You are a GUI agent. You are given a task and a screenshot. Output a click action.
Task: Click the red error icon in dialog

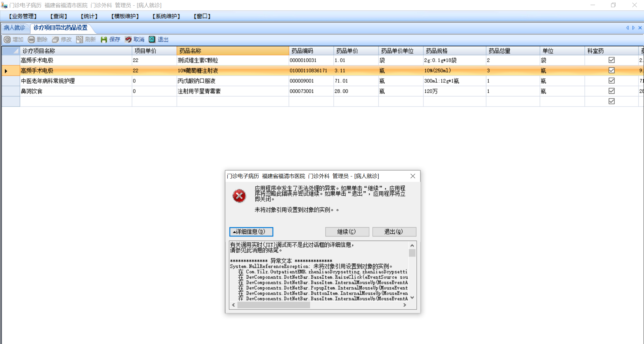pos(239,196)
